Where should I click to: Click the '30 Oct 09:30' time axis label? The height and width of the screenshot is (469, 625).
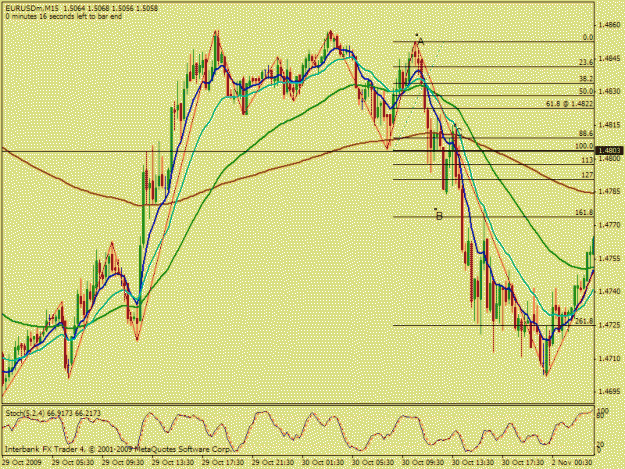pos(423,463)
